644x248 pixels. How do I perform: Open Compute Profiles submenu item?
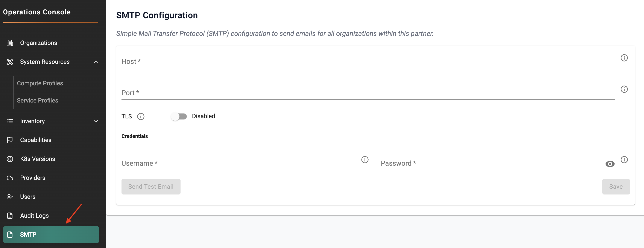pyautogui.click(x=40, y=83)
